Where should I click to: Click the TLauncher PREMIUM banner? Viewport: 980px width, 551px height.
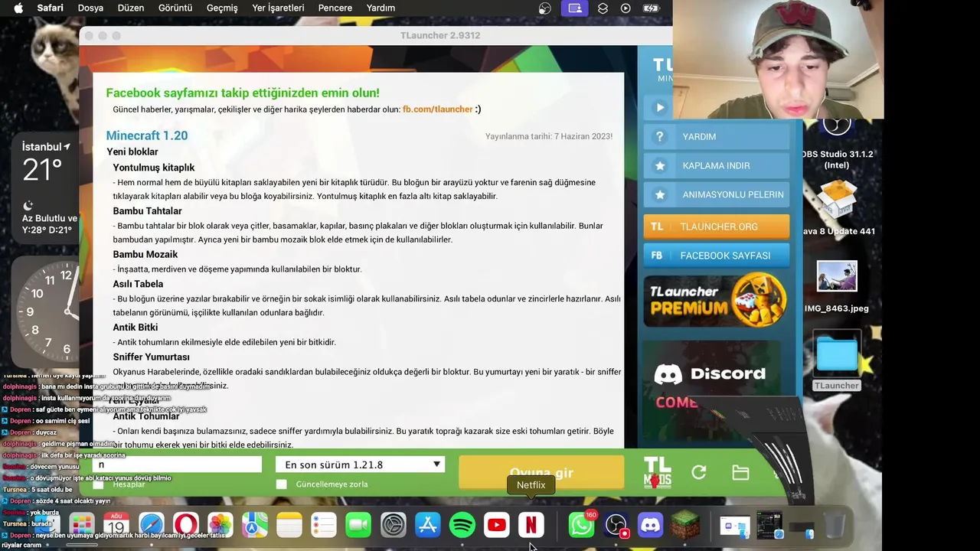tap(717, 299)
